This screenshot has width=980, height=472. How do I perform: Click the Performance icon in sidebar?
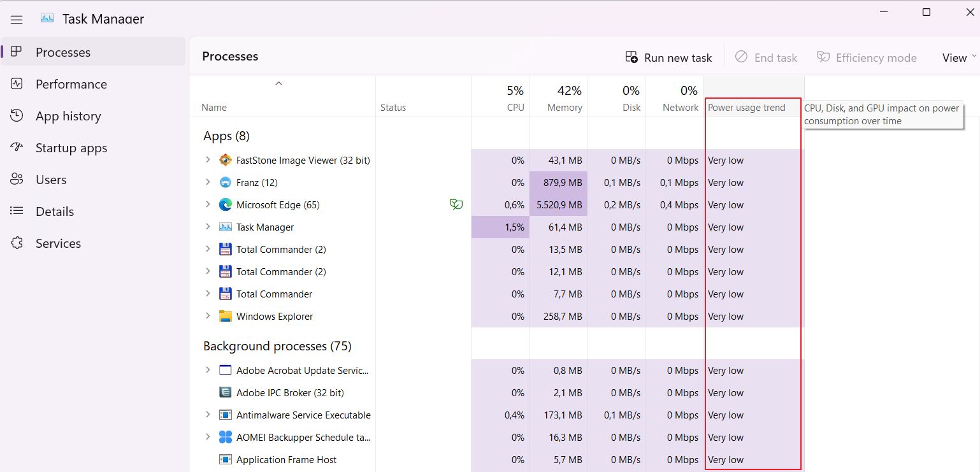[x=17, y=84]
